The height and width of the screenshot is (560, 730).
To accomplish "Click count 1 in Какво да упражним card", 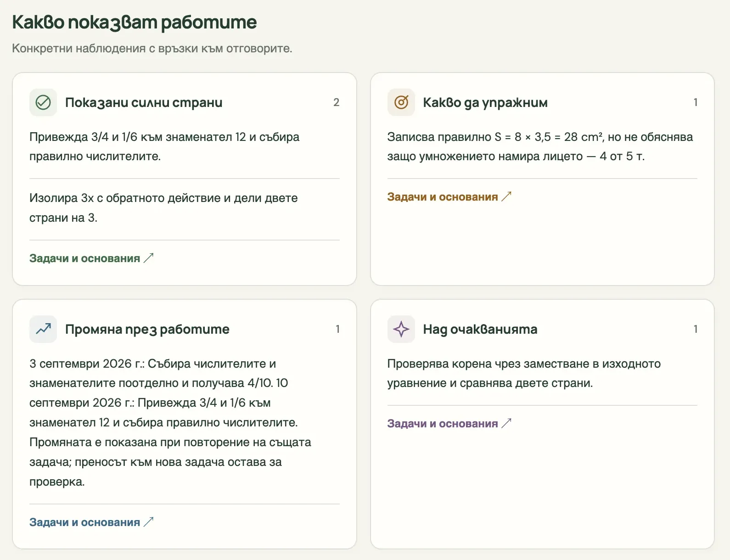I will click(x=696, y=102).
